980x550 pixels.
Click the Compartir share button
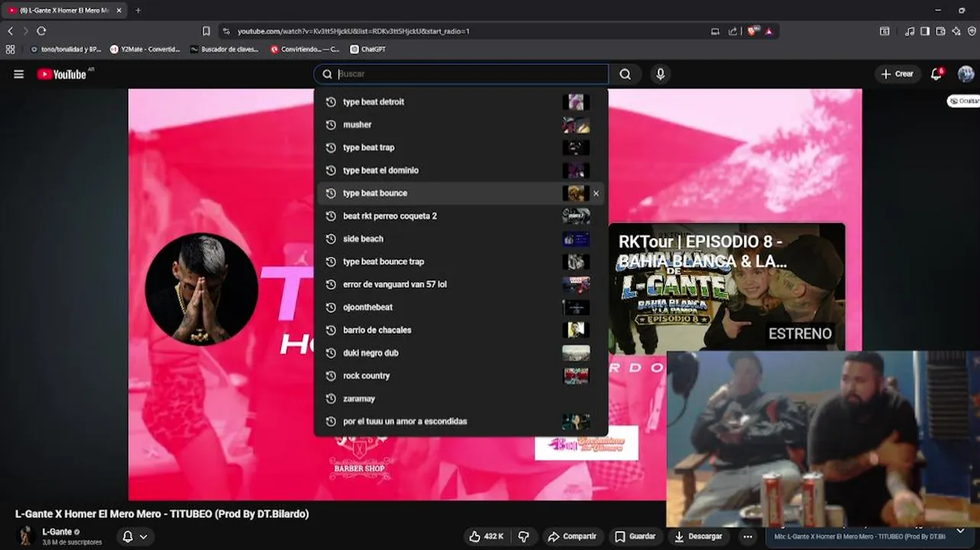pos(572,536)
